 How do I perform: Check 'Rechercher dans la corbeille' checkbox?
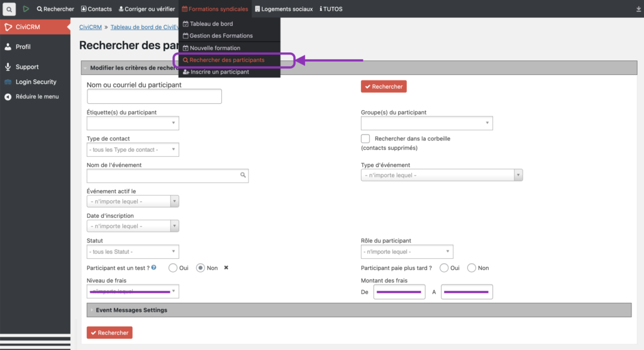point(365,138)
